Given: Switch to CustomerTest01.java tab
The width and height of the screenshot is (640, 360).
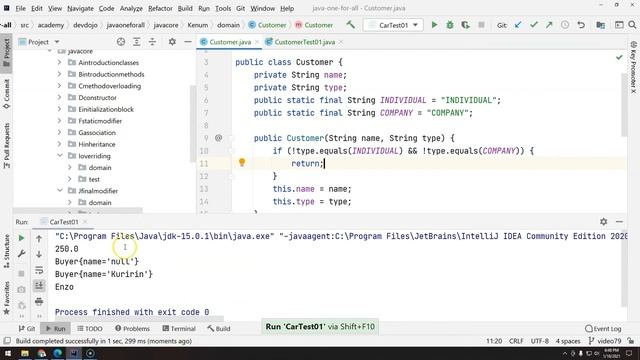Looking at the screenshot, I should tap(304, 42).
